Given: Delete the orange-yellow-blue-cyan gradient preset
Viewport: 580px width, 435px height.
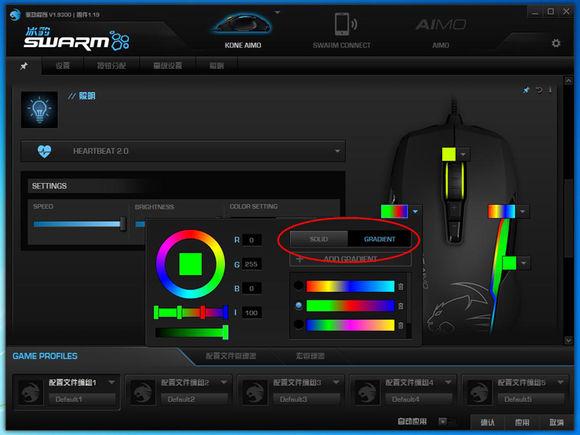Looking at the screenshot, I should tap(401, 287).
